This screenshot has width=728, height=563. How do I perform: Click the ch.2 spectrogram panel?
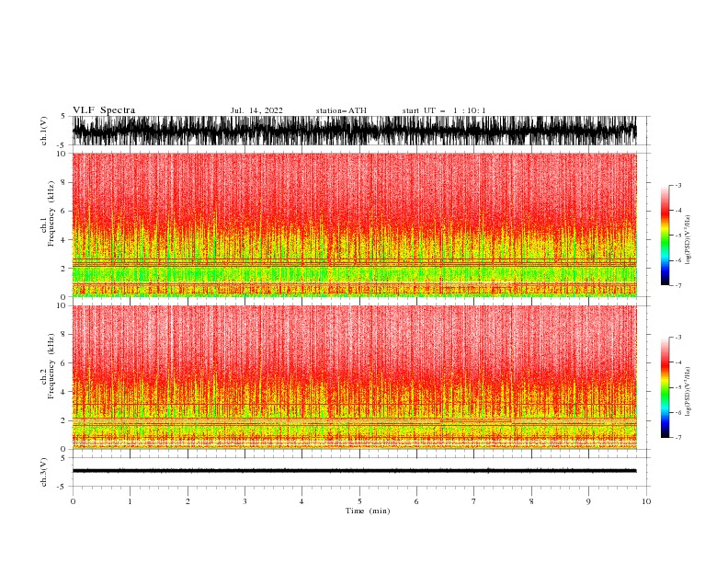[x=354, y=377]
